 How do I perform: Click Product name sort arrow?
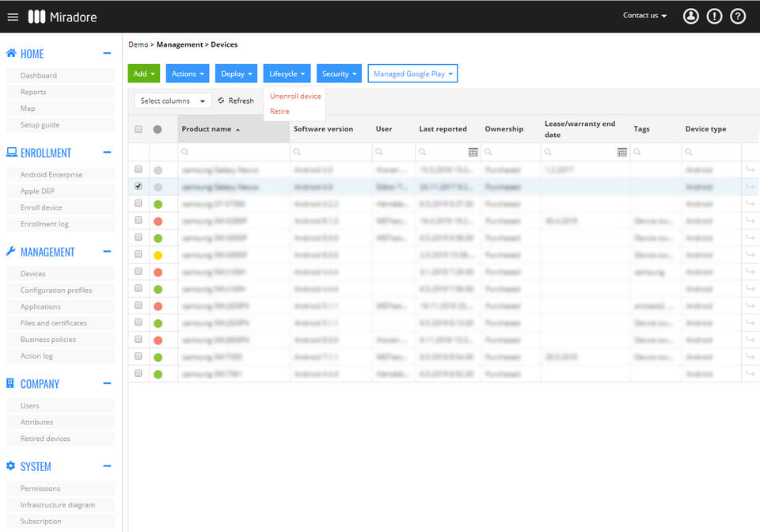(237, 130)
